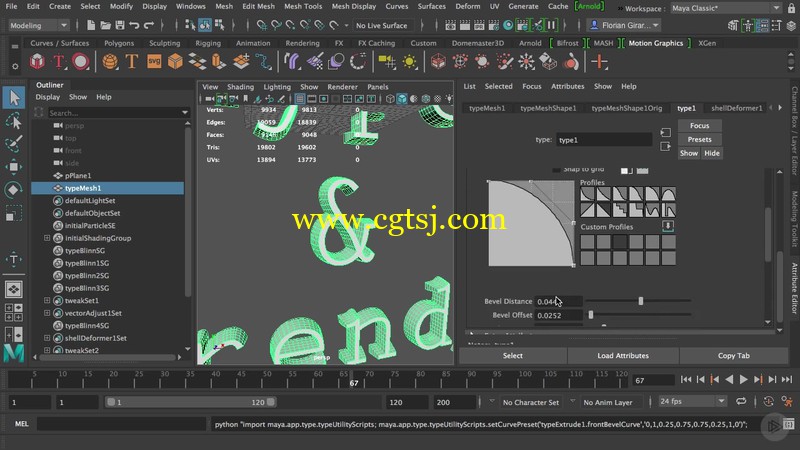This screenshot has width=800, height=450.
Task: Click the New Scene file icon
Action: click(x=91, y=25)
